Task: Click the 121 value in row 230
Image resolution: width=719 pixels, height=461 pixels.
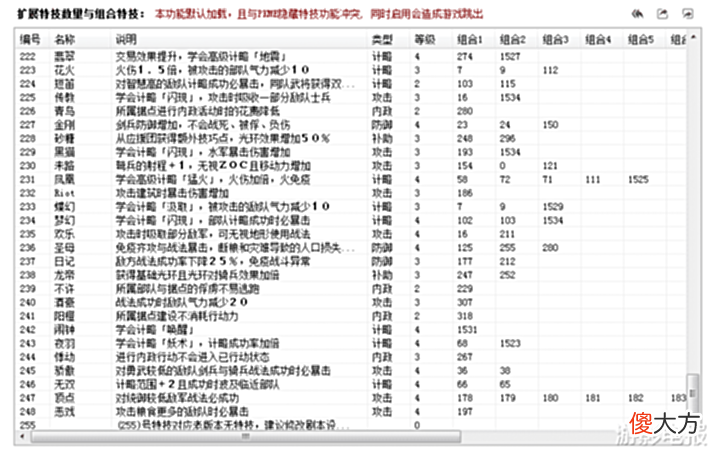Action: [x=550, y=166]
